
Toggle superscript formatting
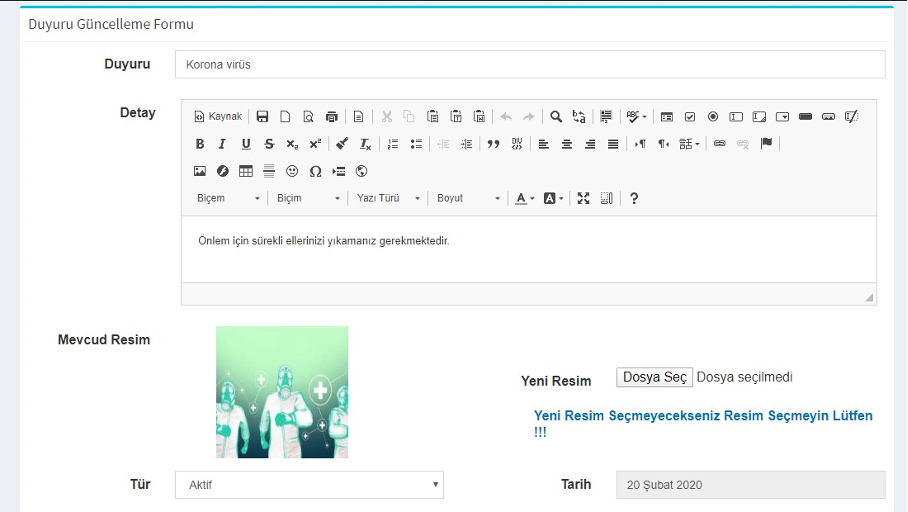(316, 144)
